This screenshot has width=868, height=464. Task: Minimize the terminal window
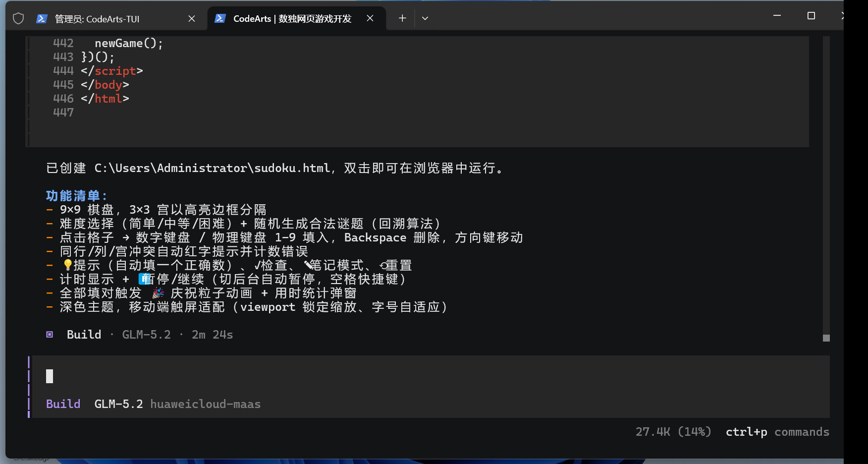click(x=777, y=16)
